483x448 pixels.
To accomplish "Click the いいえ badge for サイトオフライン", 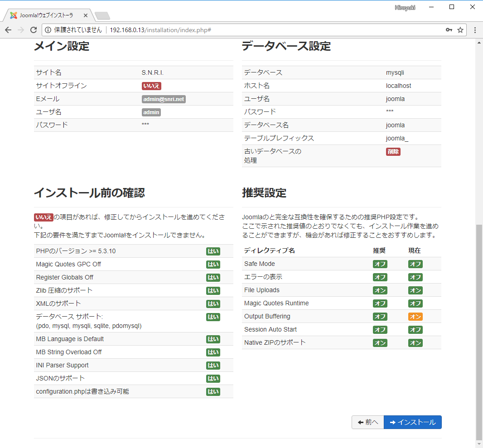I will coord(151,86).
